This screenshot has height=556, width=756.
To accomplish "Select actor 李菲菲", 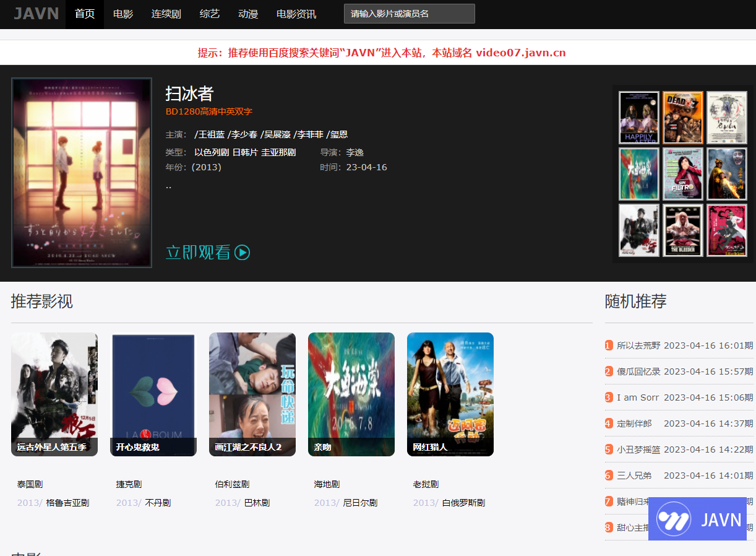I will tap(308, 134).
